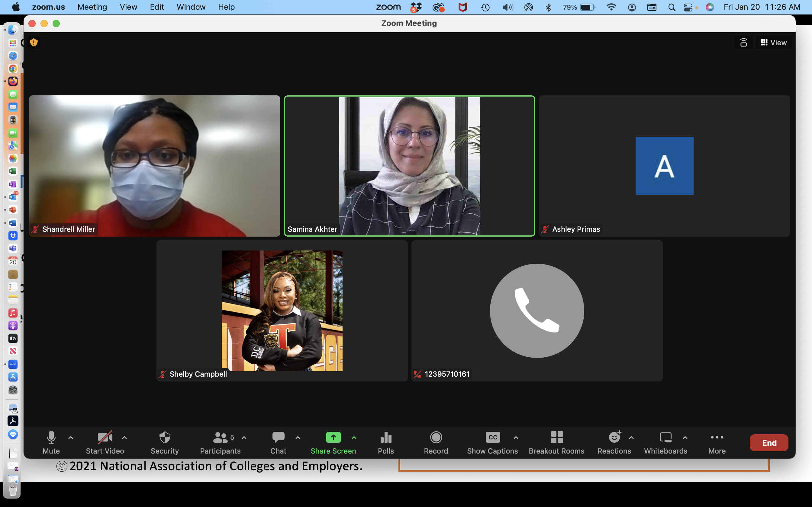
Task: Select Shelby Campbell's video tile
Action: click(x=282, y=311)
